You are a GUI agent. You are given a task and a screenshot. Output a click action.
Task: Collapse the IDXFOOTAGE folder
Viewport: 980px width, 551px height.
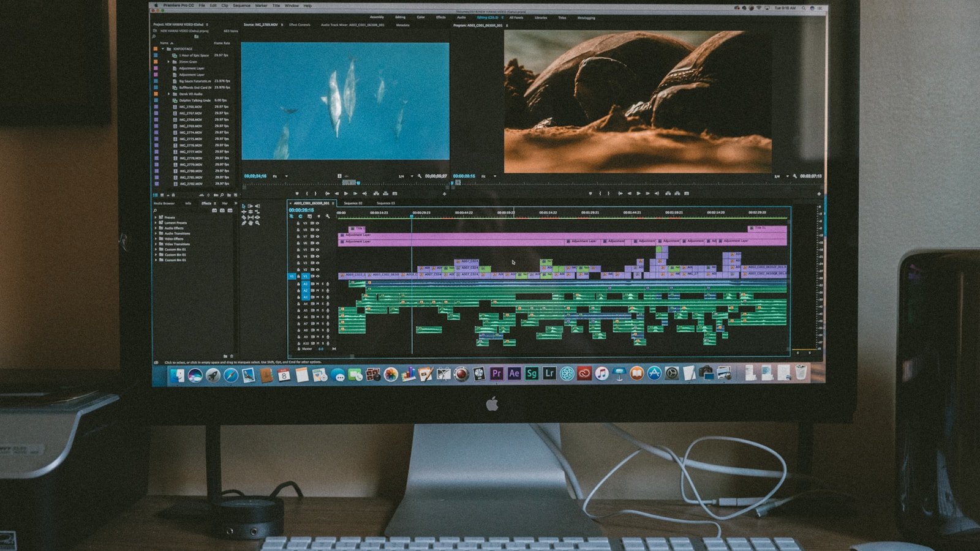[x=163, y=49]
